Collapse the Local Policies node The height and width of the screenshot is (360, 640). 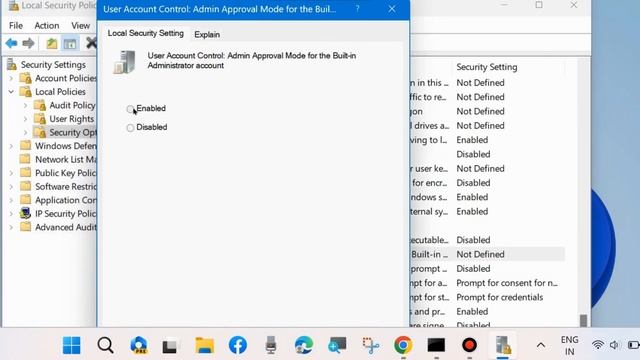point(11,91)
